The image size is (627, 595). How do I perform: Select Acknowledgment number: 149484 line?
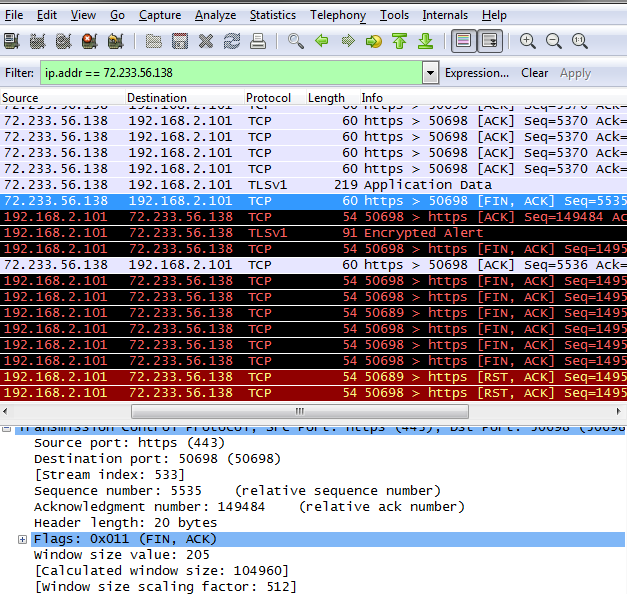249,507
